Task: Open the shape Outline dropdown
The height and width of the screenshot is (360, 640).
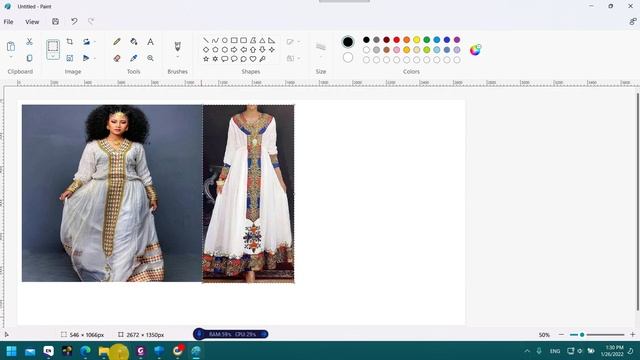Action: pos(293,42)
